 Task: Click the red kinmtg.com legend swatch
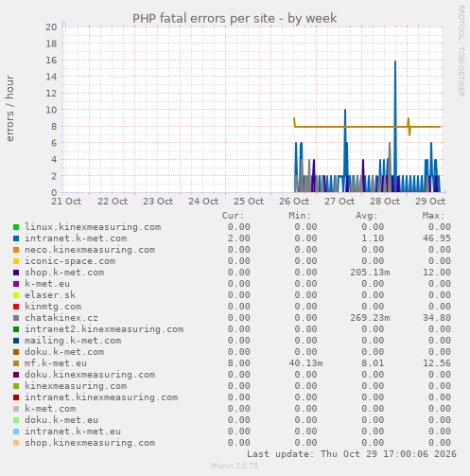[x=16, y=307]
